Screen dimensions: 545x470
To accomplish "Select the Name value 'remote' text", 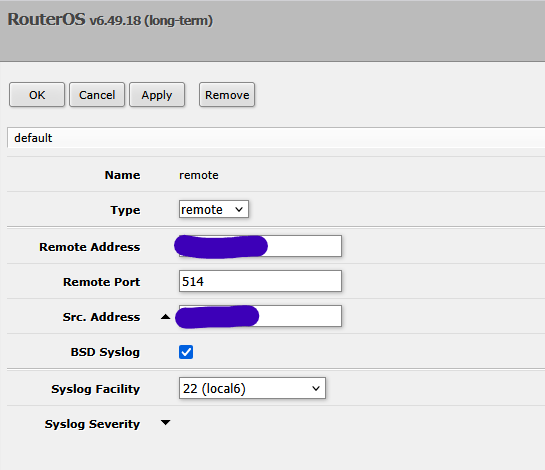I will click(x=199, y=175).
